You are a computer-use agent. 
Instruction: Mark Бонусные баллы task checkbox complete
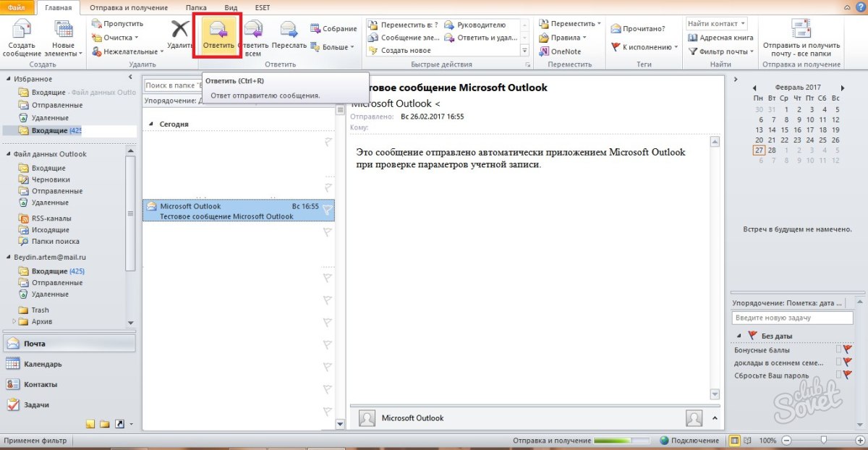click(838, 349)
